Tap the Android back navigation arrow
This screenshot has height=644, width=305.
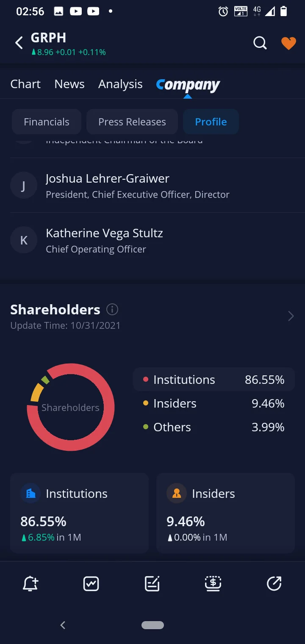(63, 625)
